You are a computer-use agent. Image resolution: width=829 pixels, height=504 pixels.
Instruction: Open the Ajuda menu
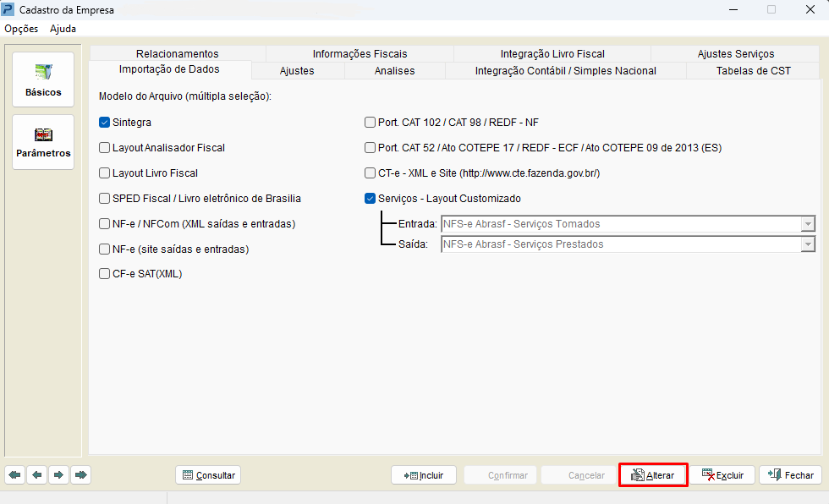pos(63,29)
